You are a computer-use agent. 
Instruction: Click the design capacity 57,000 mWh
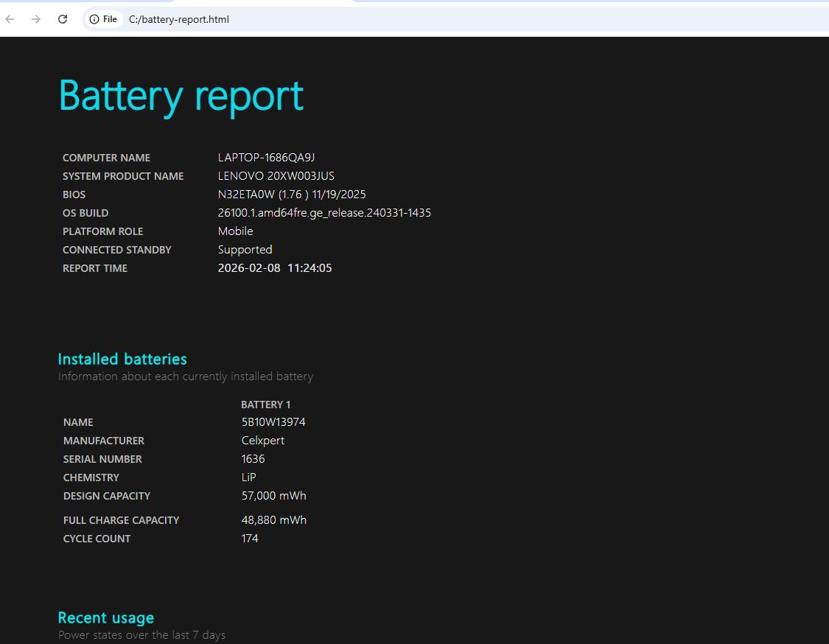(x=273, y=496)
